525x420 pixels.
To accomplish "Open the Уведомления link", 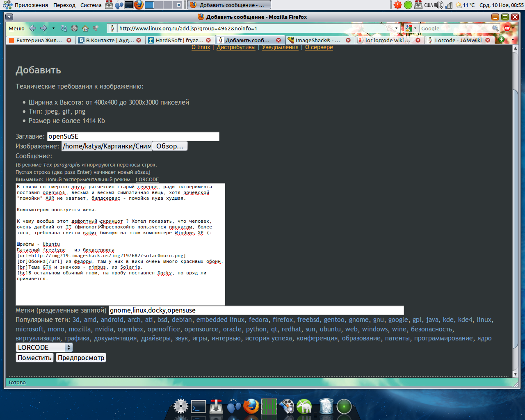I will click(x=280, y=47).
